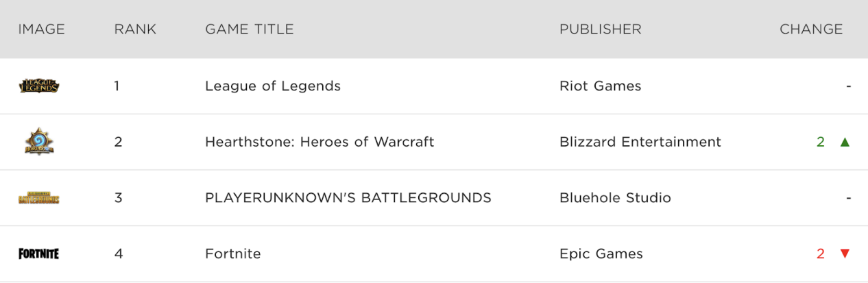Viewport: 868px width, 283px height.
Task: Click the green up arrow for Hearthstone
Action: tap(845, 142)
